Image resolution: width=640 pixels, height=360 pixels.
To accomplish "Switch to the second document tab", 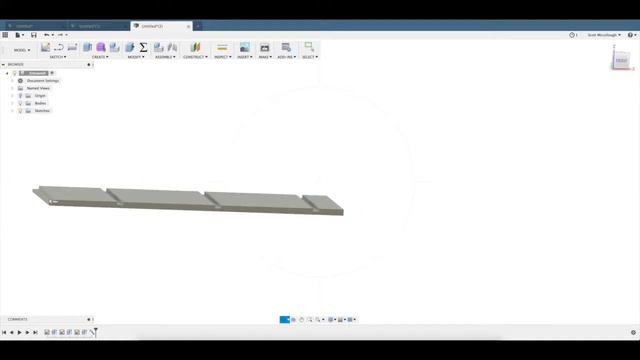I will coord(98,26).
